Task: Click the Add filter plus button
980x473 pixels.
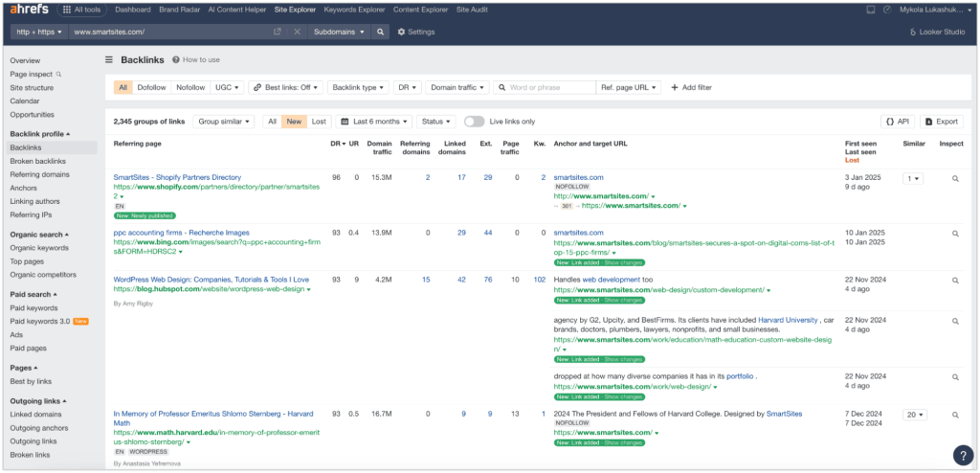Action: point(691,87)
